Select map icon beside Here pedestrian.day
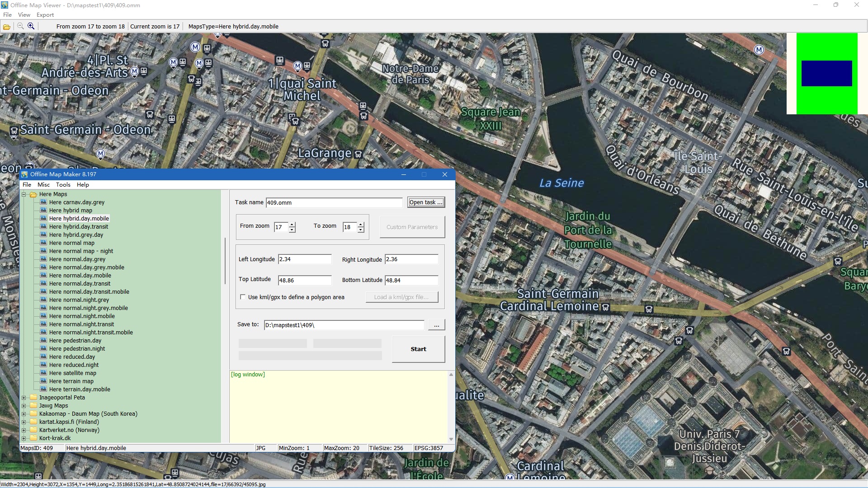This screenshot has width=868, height=488. click(43, 340)
